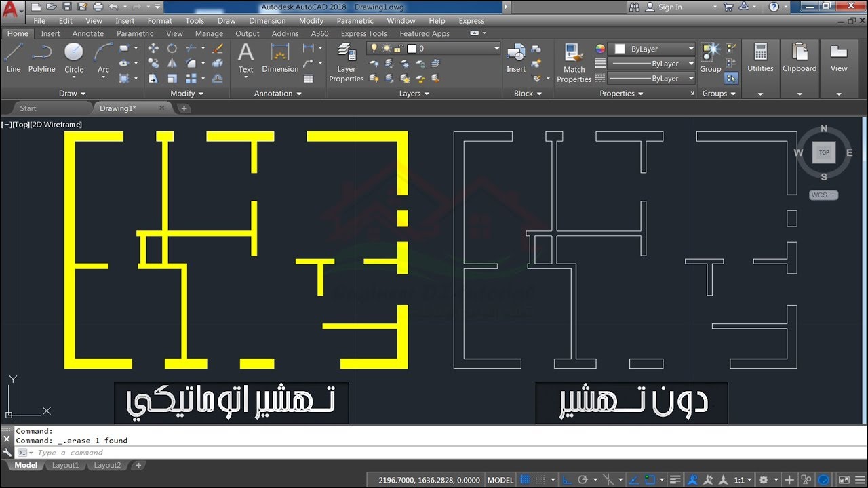The width and height of the screenshot is (868, 488).
Task: Expand the Annotation panel dropdown
Action: [277, 94]
